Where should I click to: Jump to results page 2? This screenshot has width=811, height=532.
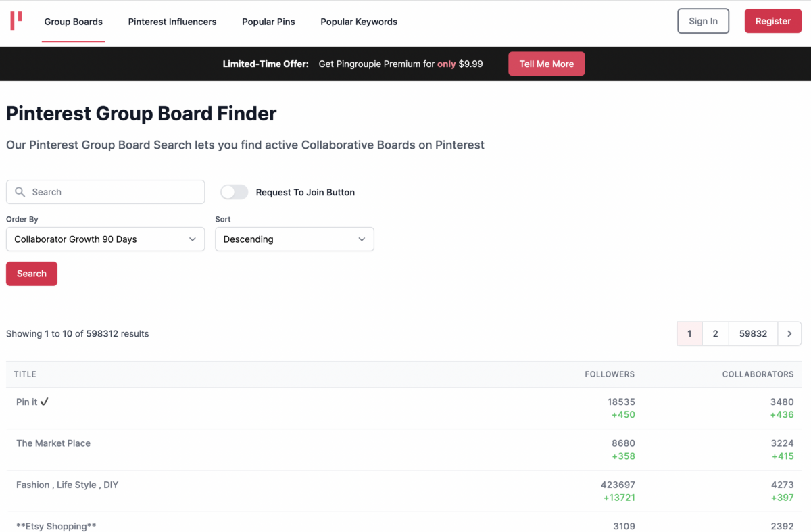click(x=715, y=333)
